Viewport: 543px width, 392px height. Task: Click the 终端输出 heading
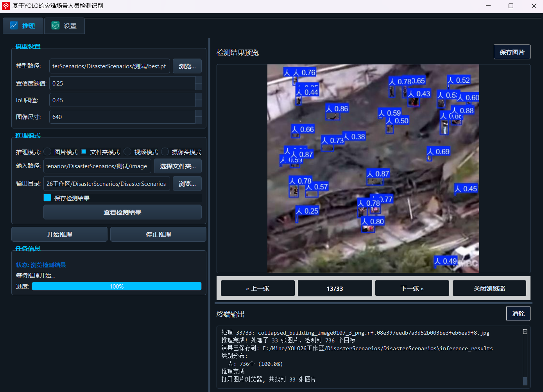(x=231, y=314)
